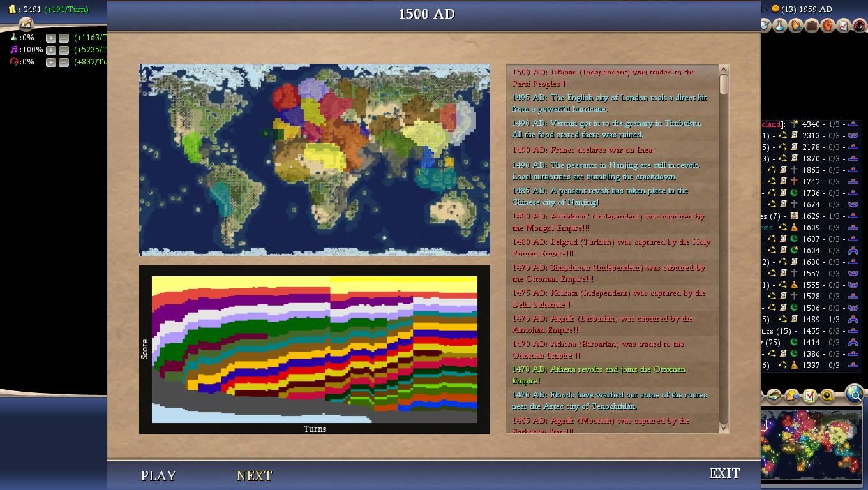Click the scrollbar down arrow in event log
868x490 pixels.
724,429
